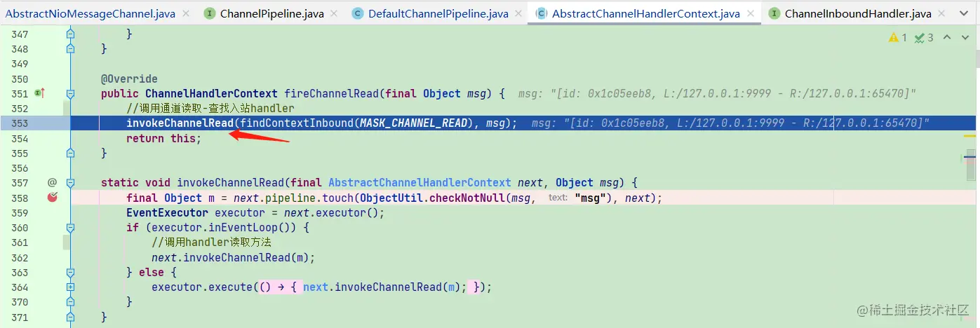Click the @Override annotation
This screenshot has width=980, height=328.
pyautogui.click(x=129, y=78)
